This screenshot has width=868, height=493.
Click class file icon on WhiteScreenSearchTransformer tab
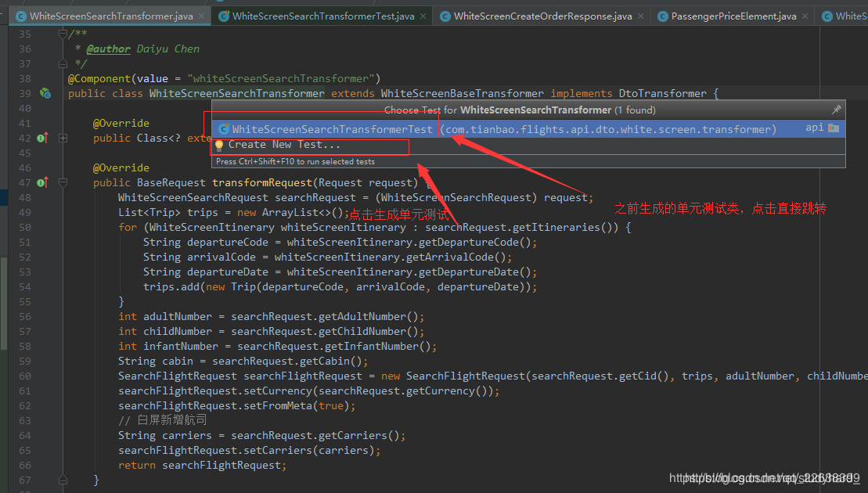(21, 16)
